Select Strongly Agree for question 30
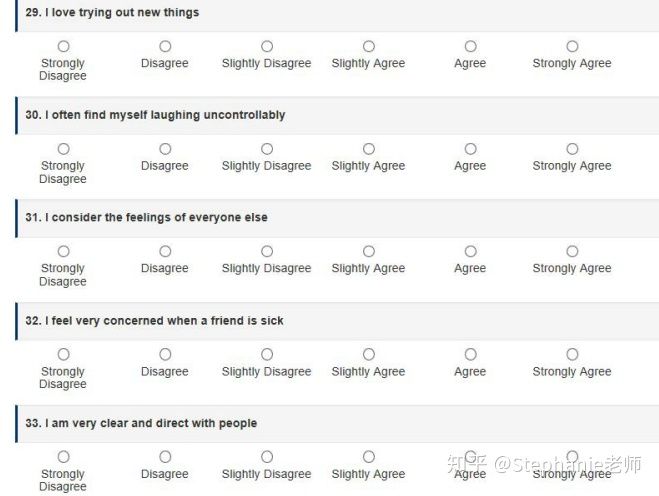The width and height of the screenshot is (659, 496). tap(572, 149)
